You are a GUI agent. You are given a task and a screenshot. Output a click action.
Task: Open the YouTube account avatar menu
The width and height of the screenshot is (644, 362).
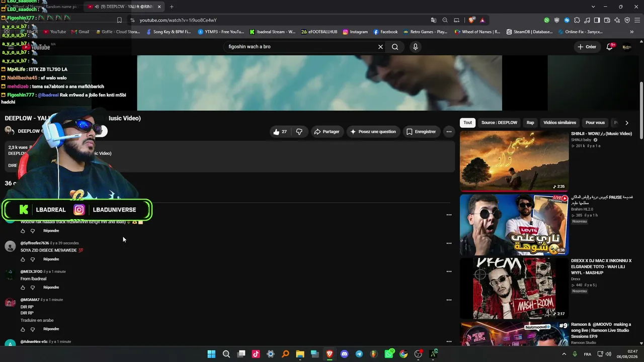[627, 47]
